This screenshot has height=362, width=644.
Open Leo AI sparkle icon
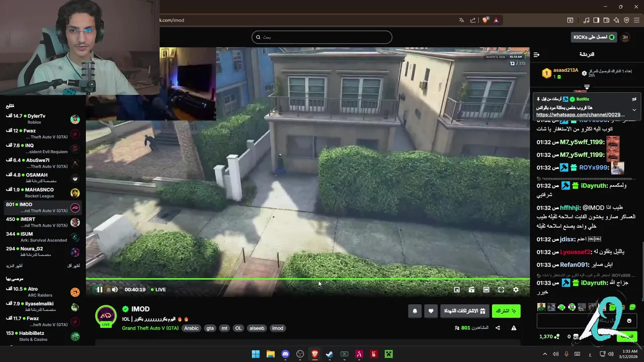[616, 20]
